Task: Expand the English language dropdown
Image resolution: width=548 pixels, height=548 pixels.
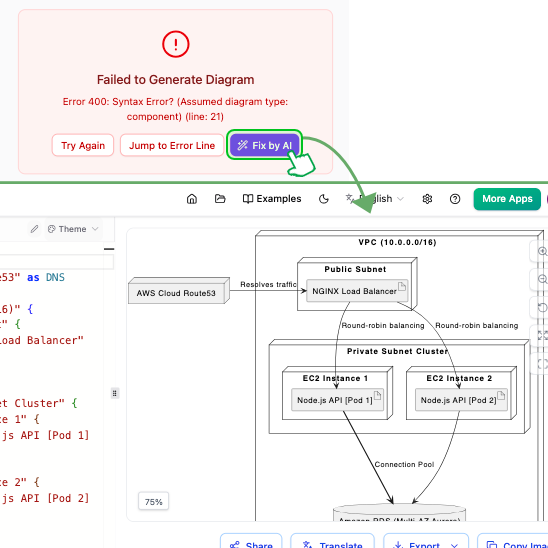Action: (375, 199)
